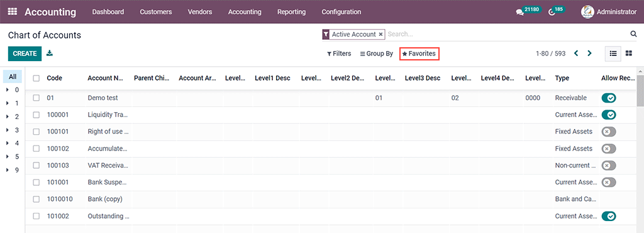Open the Administrator user menu

click(609, 12)
